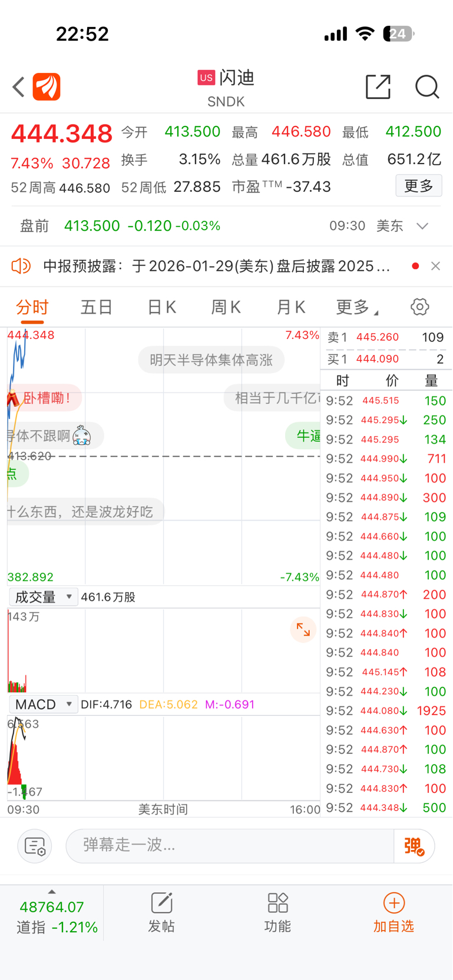Switch to the 日K tab
The width and height of the screenshot is (453, 980).
pyautogui.click(x=161, y=307)
